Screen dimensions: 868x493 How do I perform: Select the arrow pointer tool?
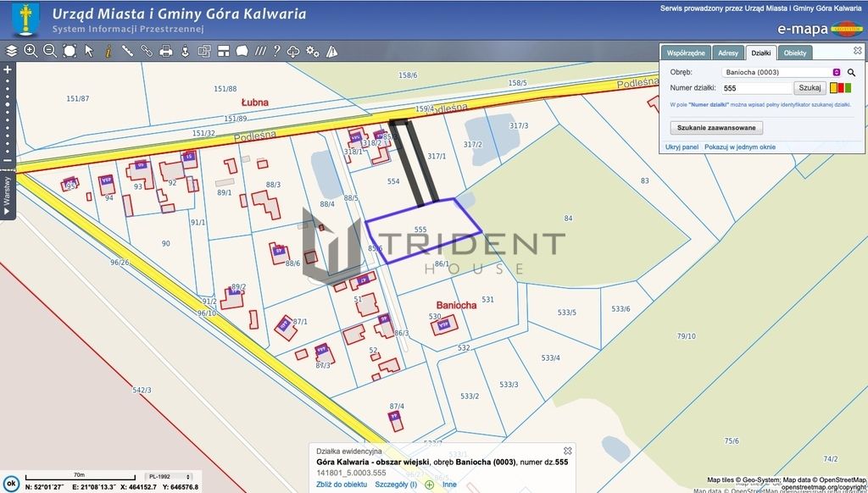(x=88, y=52)
